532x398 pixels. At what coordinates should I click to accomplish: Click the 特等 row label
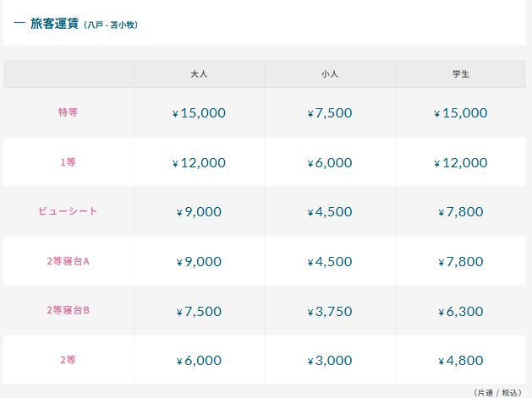point(69,112)
